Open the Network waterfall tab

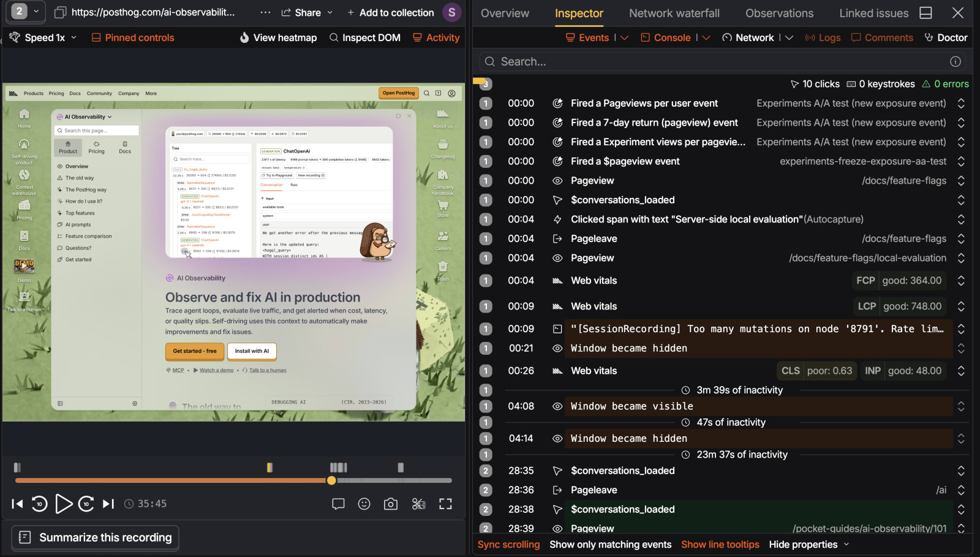(674, 13)
